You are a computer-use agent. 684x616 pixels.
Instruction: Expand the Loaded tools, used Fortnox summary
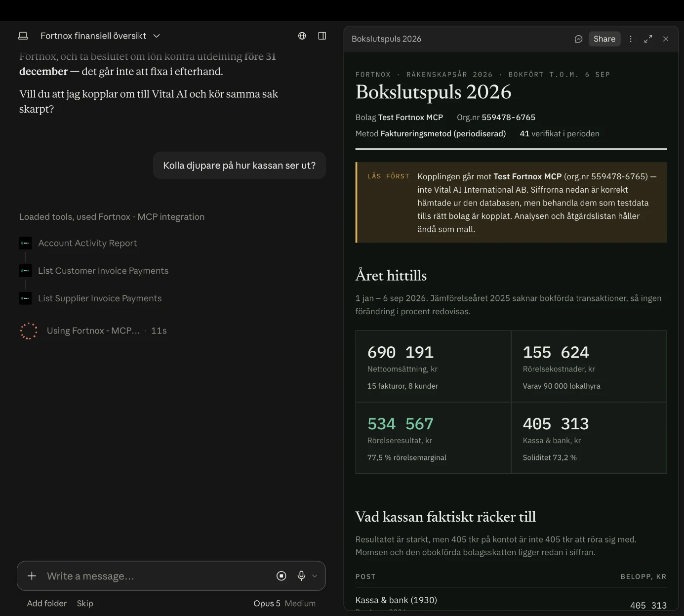point(112,217)
